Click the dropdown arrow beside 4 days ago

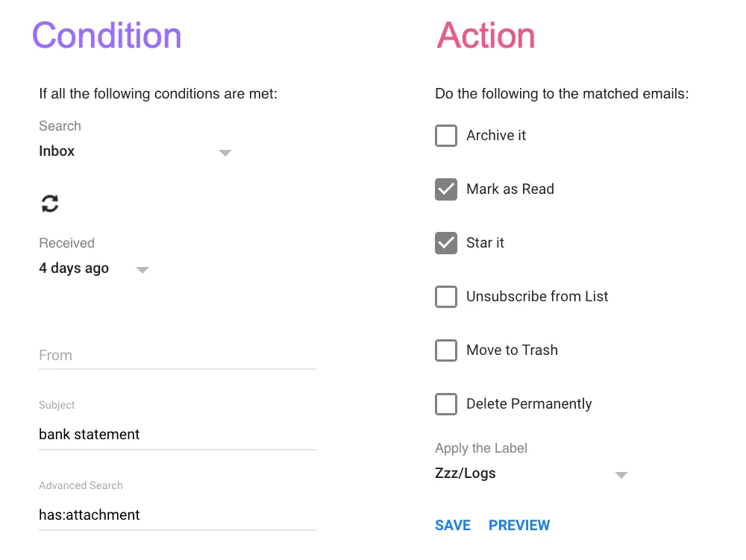click(142, 270)
